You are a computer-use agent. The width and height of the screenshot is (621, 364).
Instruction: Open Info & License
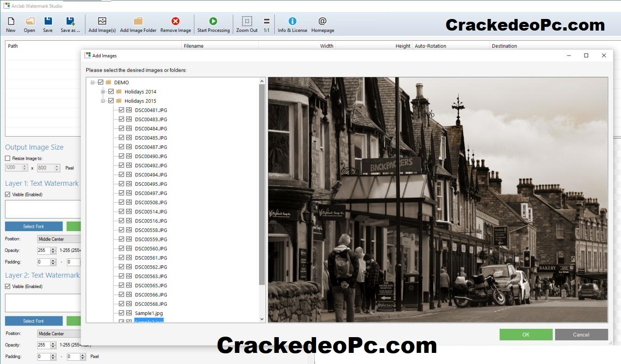click(292, 21)
